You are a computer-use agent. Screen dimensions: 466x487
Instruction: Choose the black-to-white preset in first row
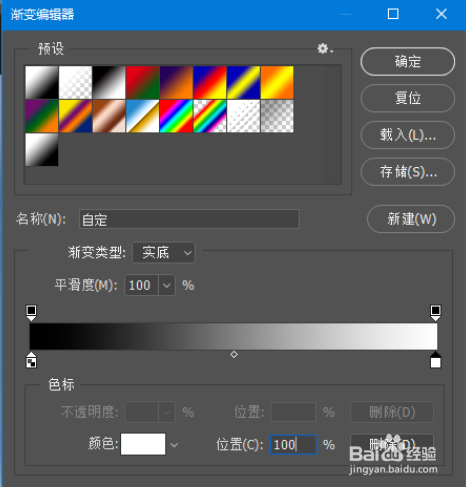click(x=109, y=82)
